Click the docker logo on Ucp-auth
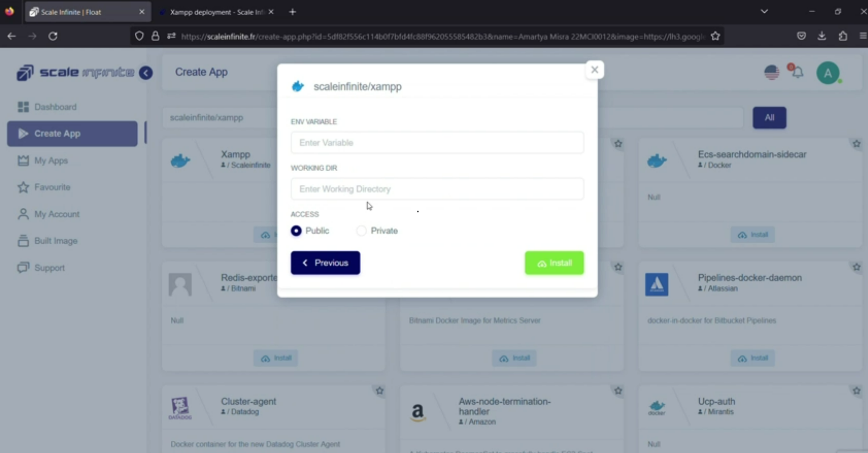Image resolution: width=868 pixels, height=453 pixels. [656, 408]
